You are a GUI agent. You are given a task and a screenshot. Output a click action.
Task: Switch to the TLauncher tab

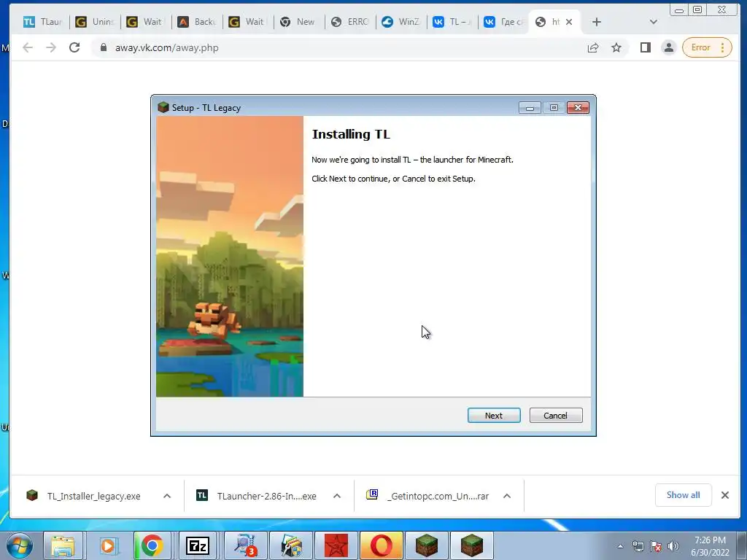click(43, 22)
